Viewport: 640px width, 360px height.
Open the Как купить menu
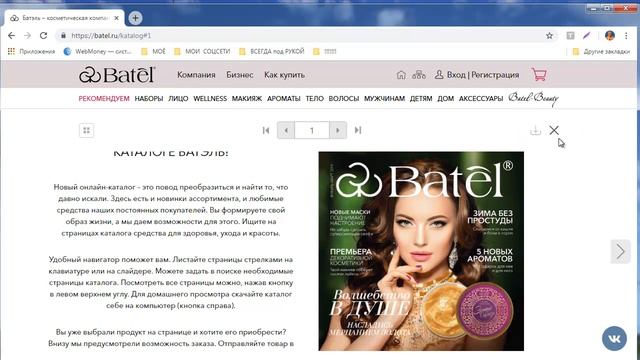(284, 75)
